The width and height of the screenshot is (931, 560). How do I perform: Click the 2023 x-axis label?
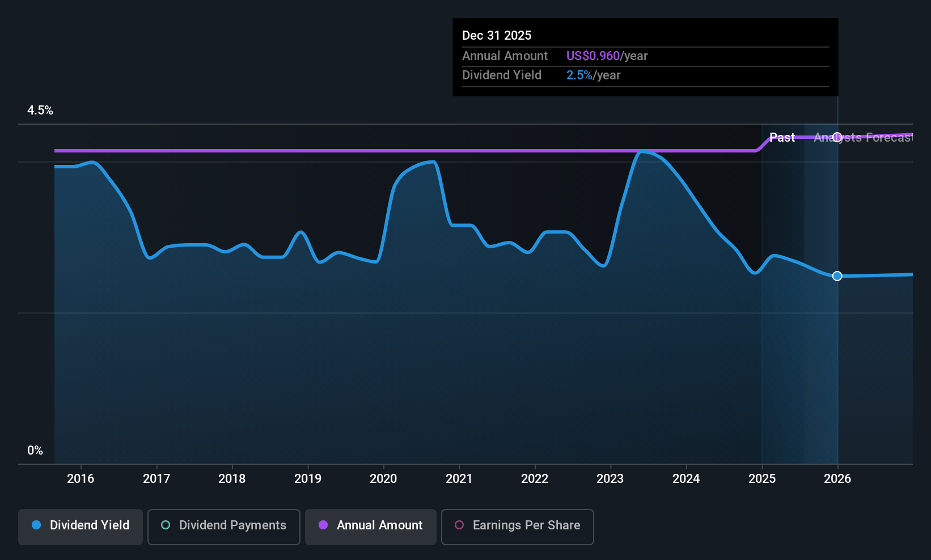610,478
